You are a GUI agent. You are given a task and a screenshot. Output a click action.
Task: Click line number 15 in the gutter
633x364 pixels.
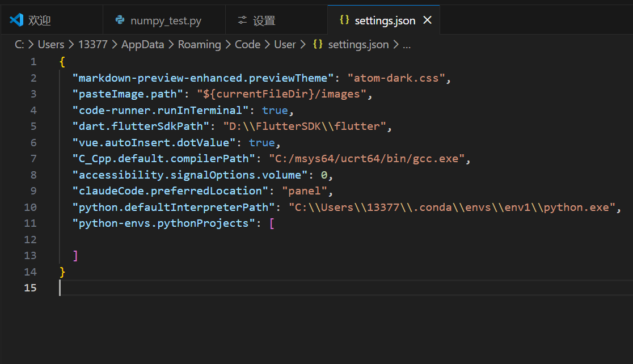30,287
